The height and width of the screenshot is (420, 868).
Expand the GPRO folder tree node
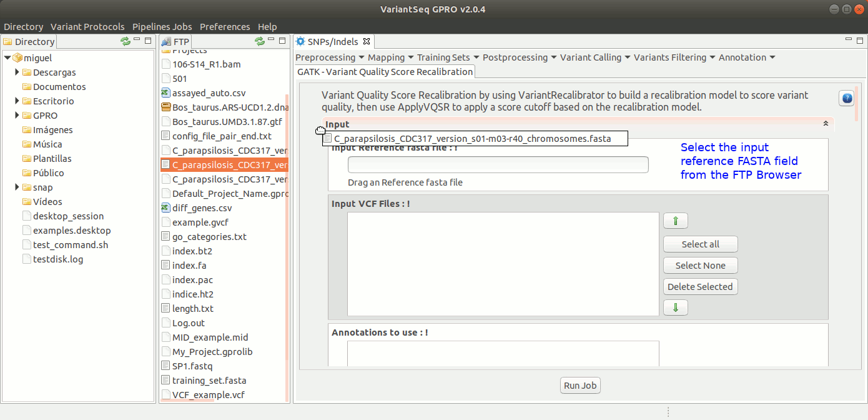click(x=17, y=116)
